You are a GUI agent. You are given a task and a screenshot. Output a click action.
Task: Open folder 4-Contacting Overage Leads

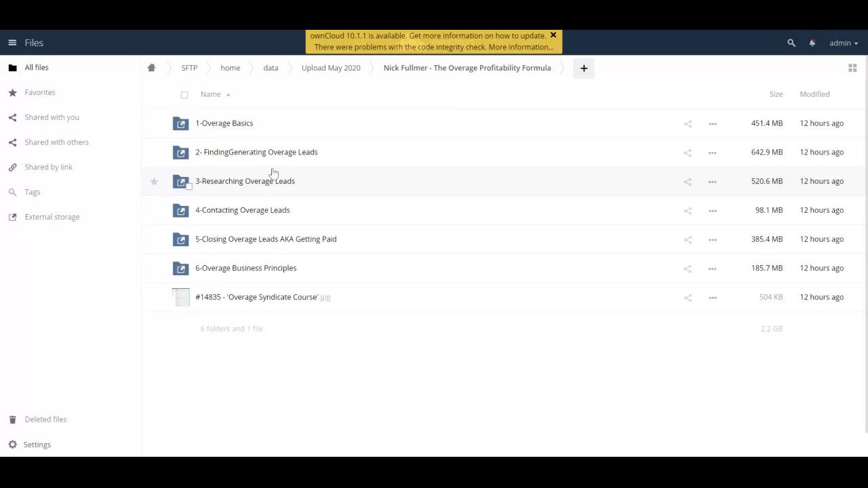click(242, 210)
